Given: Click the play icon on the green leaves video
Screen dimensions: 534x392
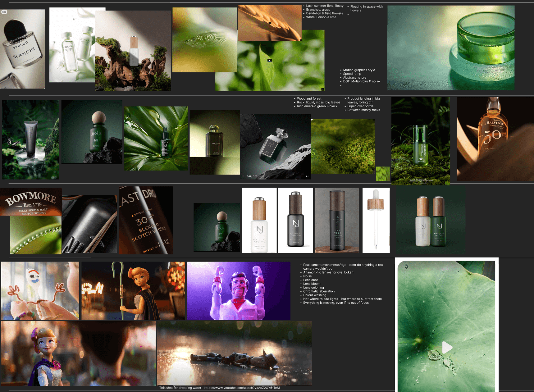Looking at the screenshot, I should pos(270,60).
